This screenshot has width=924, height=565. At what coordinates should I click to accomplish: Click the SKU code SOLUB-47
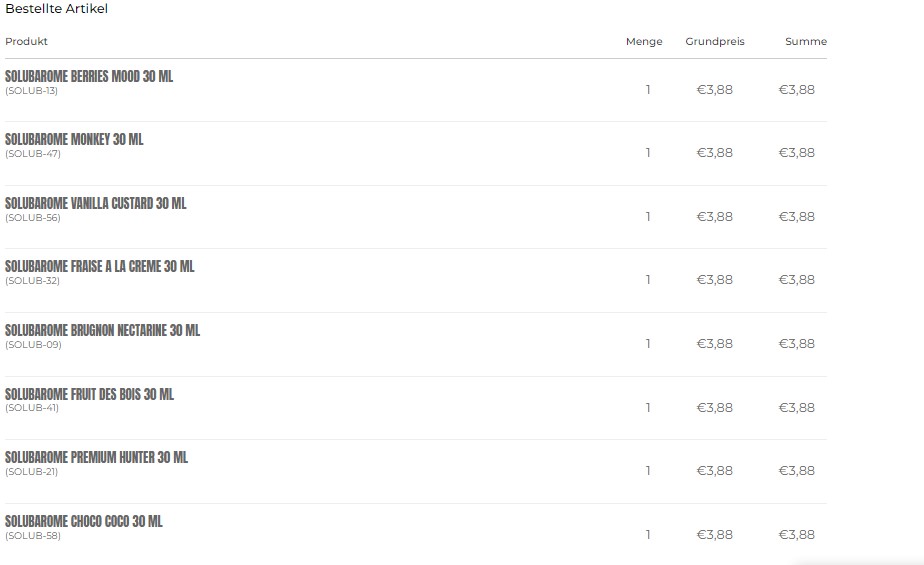33,154
